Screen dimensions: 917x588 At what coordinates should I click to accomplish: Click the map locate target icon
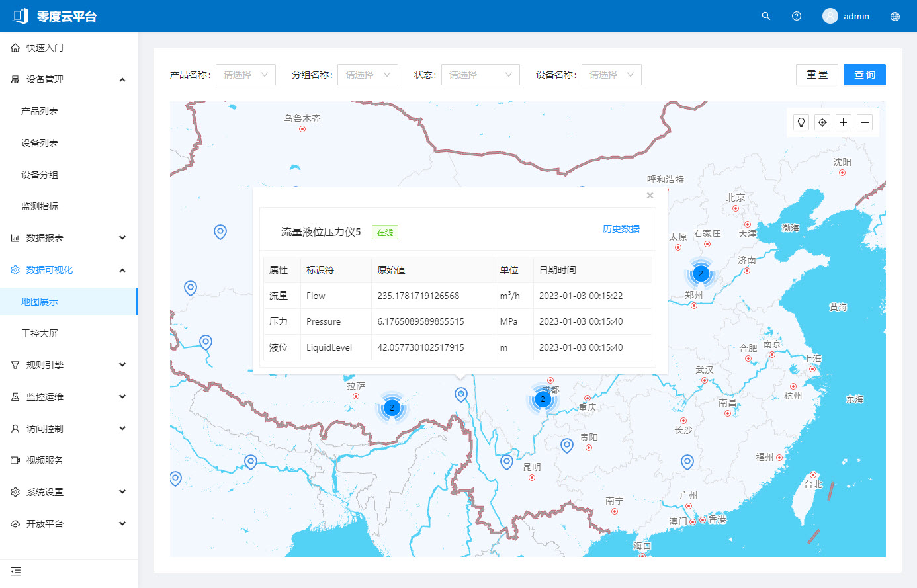[x=822, y=122]
